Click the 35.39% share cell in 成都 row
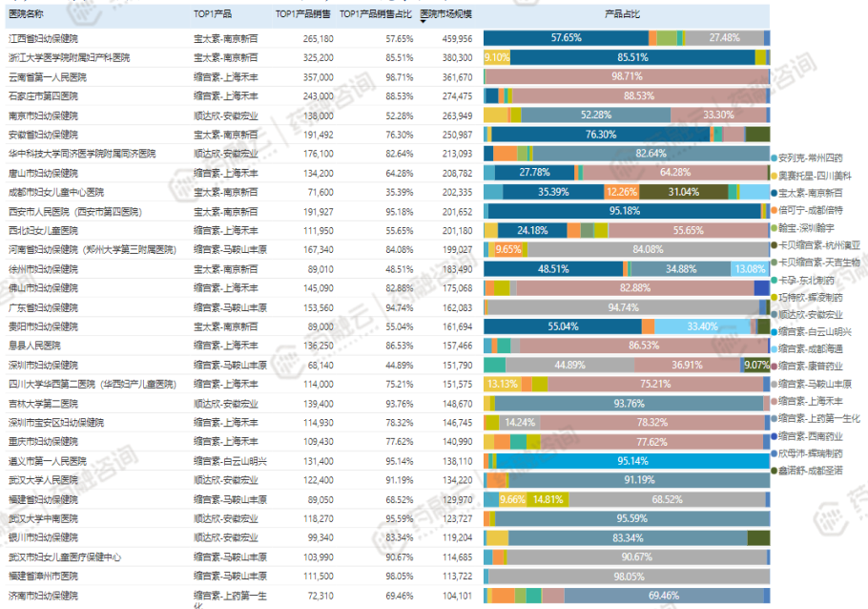Viewport: 868px width, 609px height. [400, 192]
